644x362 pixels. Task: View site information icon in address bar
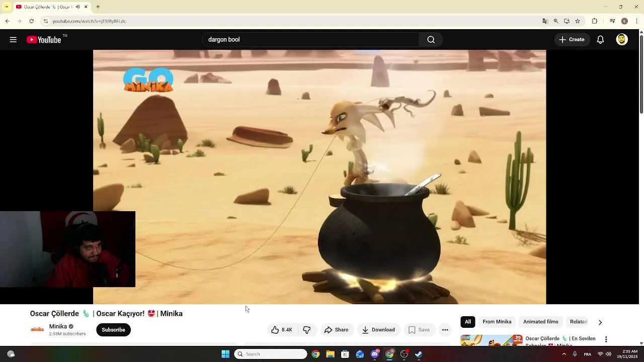point(45,21)
